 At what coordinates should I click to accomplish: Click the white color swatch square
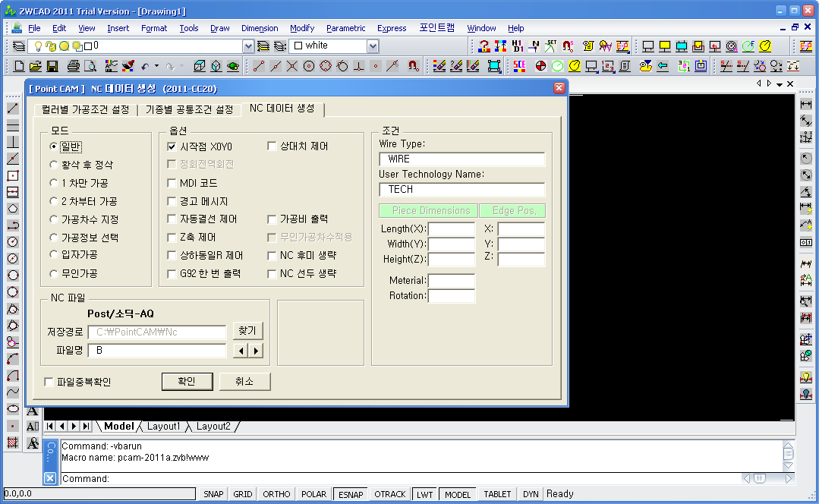298,46
